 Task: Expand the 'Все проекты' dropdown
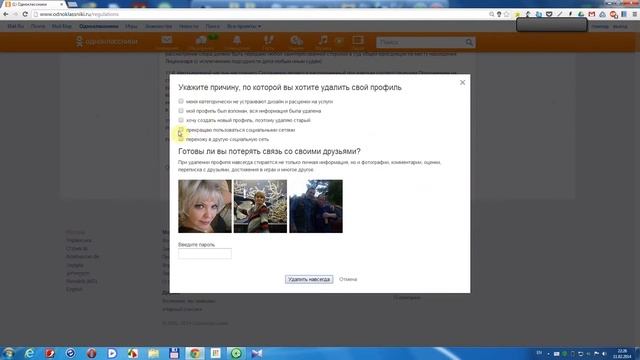pos(244,26)
